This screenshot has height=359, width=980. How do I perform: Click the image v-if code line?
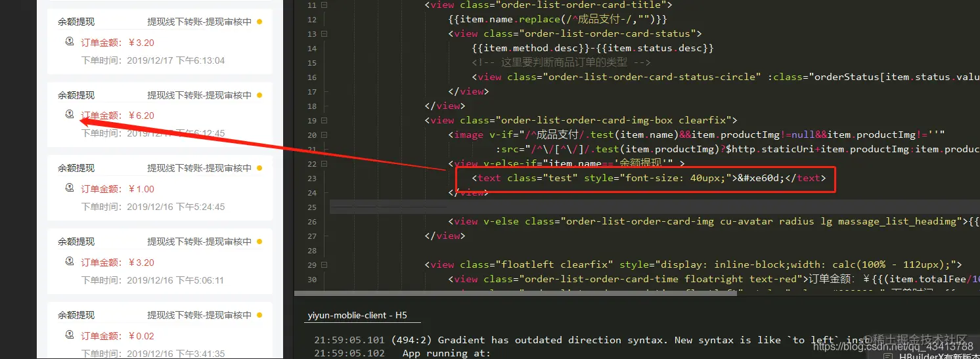coord(696,135)
